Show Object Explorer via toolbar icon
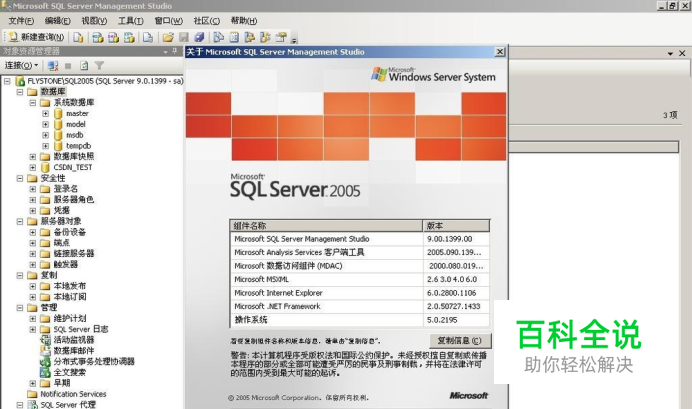 pos(250,38)
